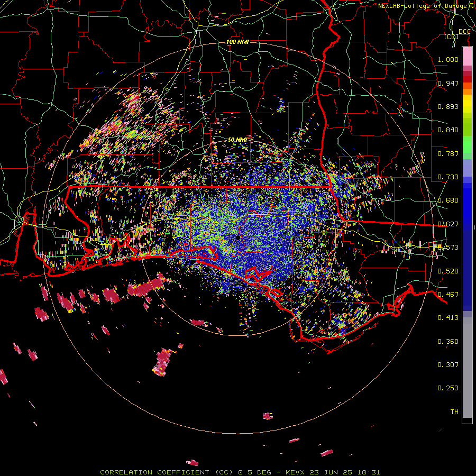Click the NEXLAB-College of DuPage credit text

[x=426, y=6]
